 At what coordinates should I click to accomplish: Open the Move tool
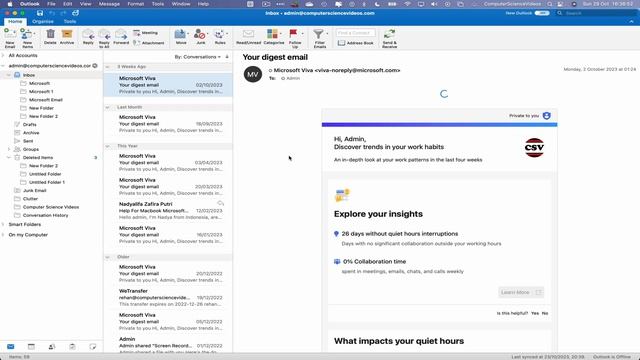[x=181, y=37]
